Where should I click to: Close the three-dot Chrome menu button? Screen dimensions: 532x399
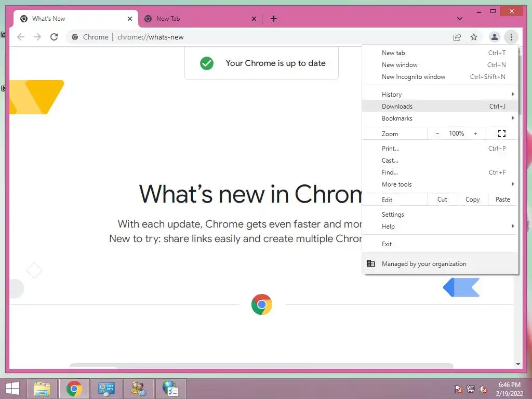511,37
